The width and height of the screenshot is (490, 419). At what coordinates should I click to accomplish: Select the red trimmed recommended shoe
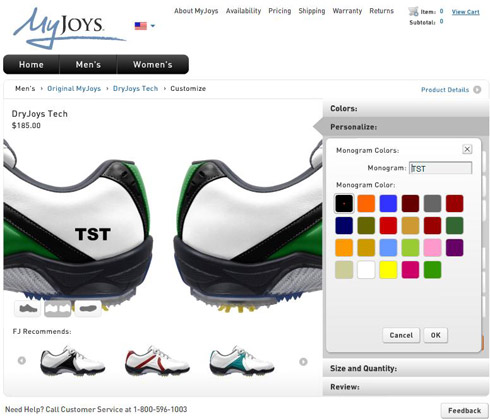[x=157, y=361]
